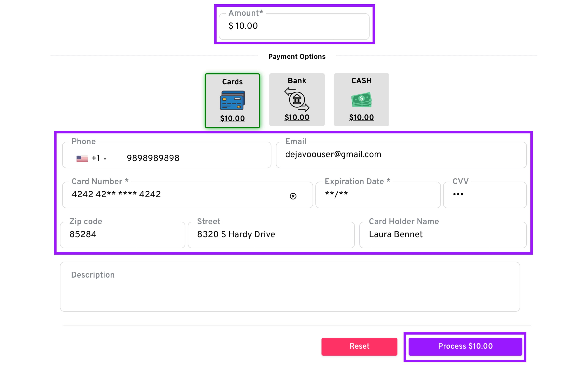The height and width of the screenshot is (367, 588).
Task: Clear the card number with the X icon
Action: (293, 196)
